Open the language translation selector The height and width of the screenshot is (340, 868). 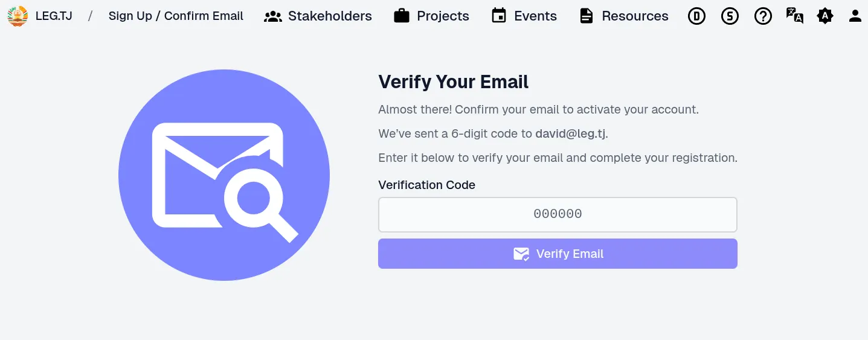click(x=794, y=16)
